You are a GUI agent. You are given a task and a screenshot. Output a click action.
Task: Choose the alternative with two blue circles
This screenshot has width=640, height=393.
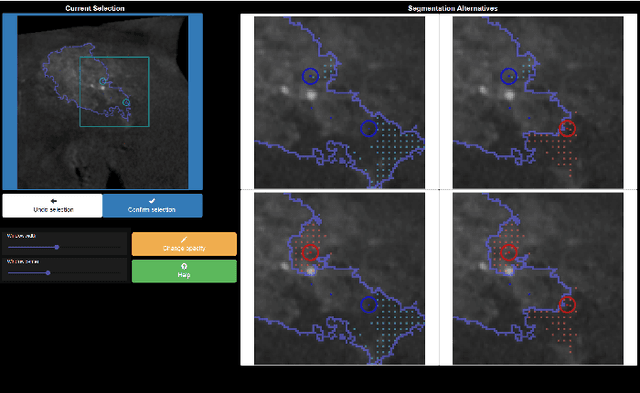coord(339,102)
